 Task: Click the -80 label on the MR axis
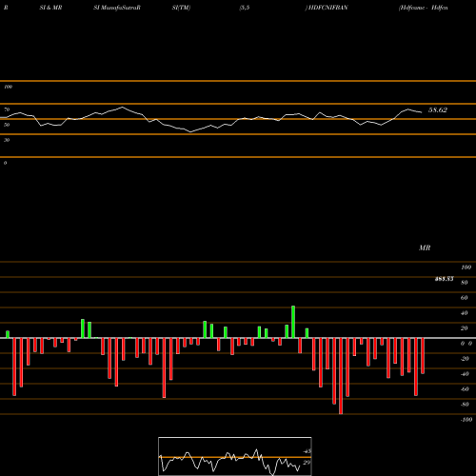pos(465,405)
